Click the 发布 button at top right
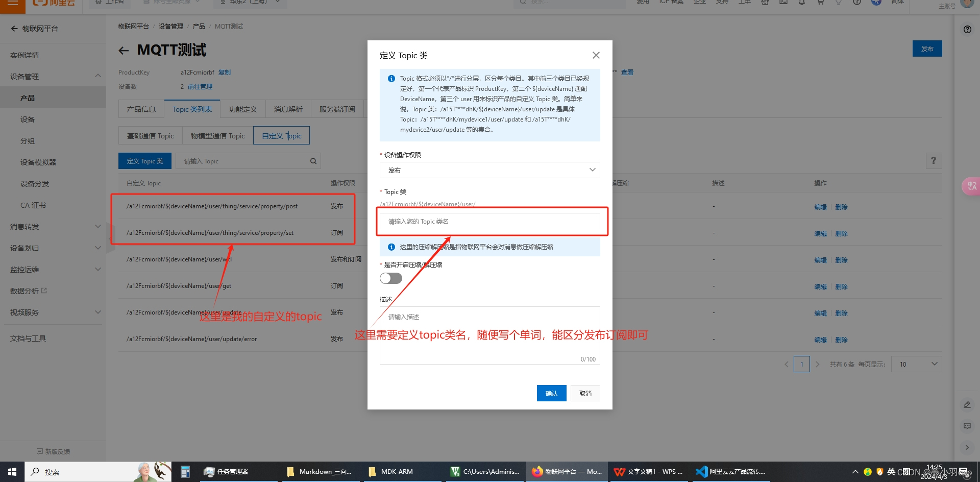The height and width of the screenshot is (482, 980). (927, 49)
